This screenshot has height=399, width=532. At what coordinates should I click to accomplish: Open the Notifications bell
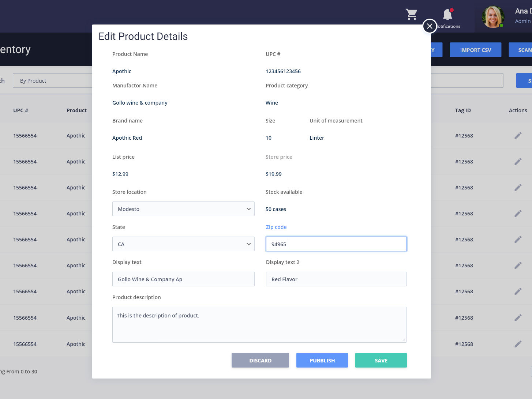[x=447, y=15]
